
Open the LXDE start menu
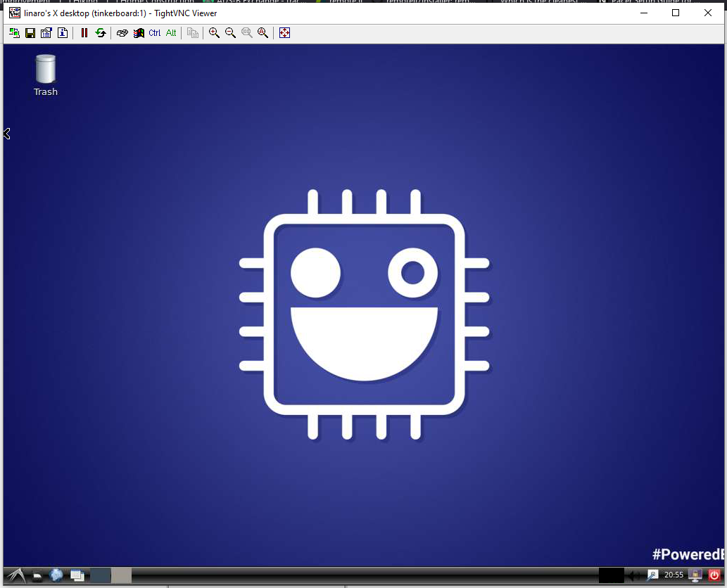pyautogui.click(x=16, y=575)
